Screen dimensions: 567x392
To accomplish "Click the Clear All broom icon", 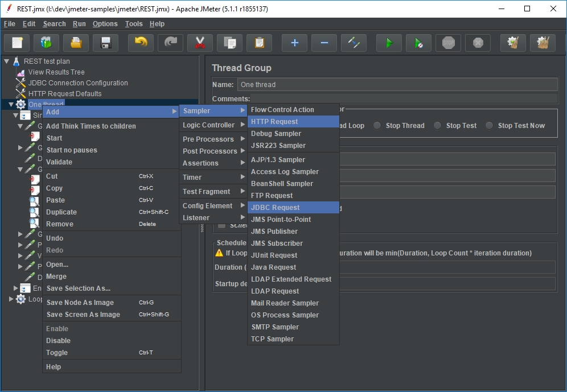I will [543, 43].
